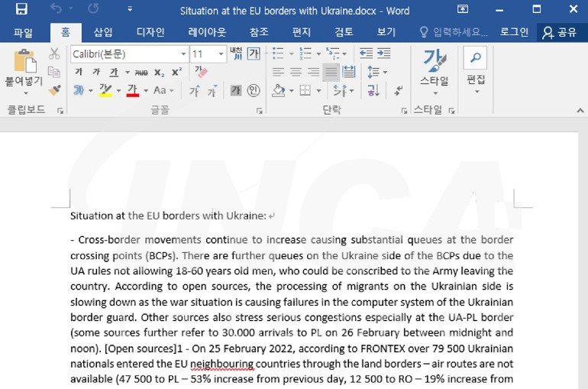Screen dimensions: 588x389
Task: Switch to the 삽입 (Insert) tab
Action: pos(103,32)
